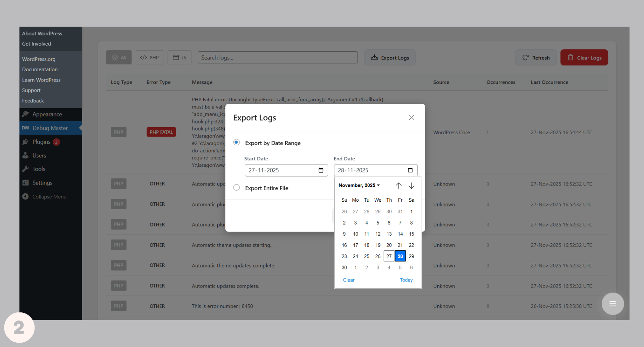This screenshot has height=347, width=644.
Task: Click 'Automatic theme updates complete.' message
Action: 233,265
